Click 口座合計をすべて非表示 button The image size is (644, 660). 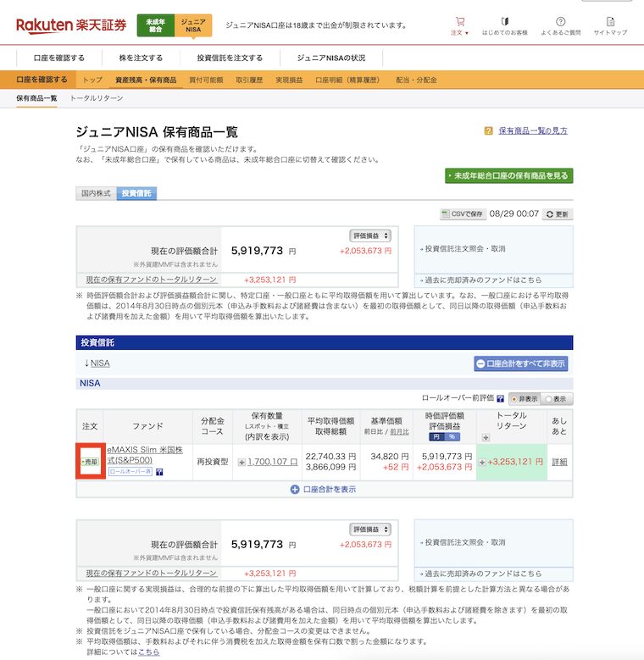[x=520, y=363]
